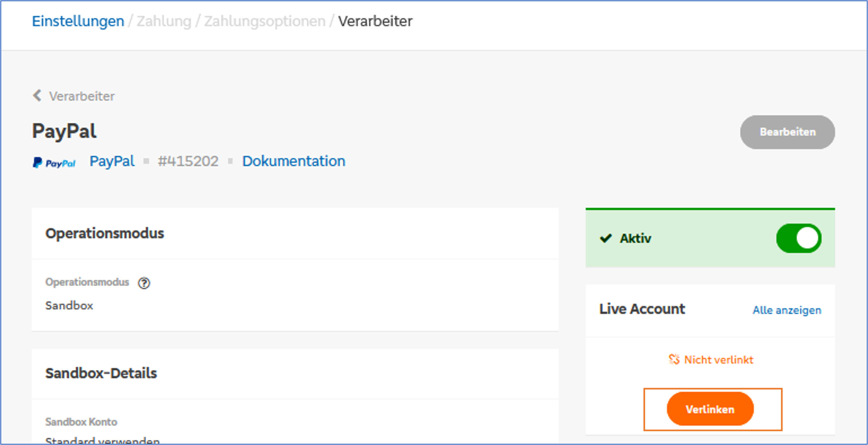Click the Aktiv checkmark icon

(605, 238)
